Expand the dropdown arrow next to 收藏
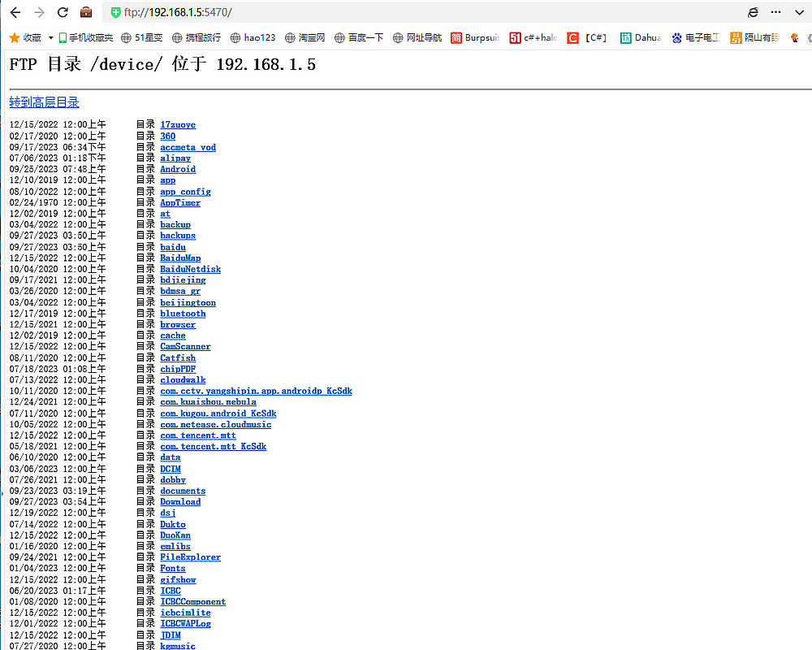The width and height of the screenshot is (812, 650). 50,37
